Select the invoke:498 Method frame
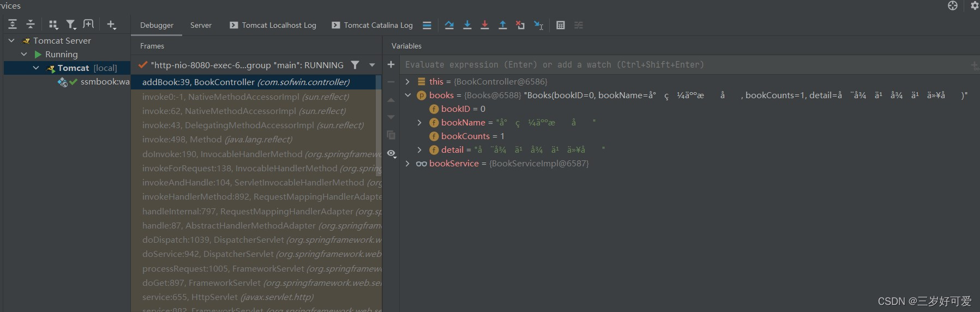980x312 pixels. click(x=254, y=139)
